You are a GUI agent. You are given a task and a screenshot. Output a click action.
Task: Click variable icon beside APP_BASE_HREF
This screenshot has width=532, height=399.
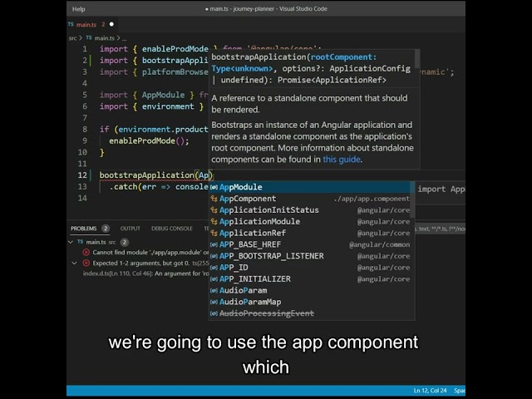tap(214, 245)
